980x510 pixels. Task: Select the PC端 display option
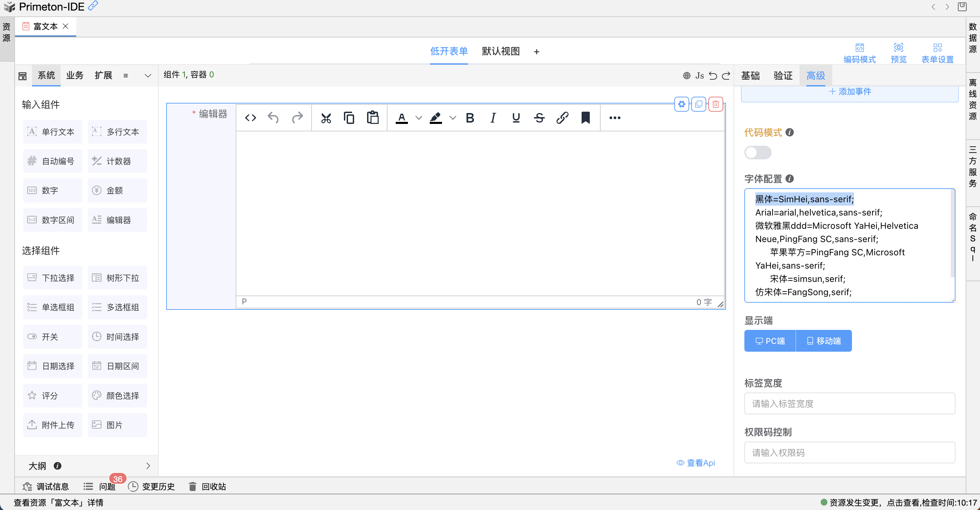point(770,341)
